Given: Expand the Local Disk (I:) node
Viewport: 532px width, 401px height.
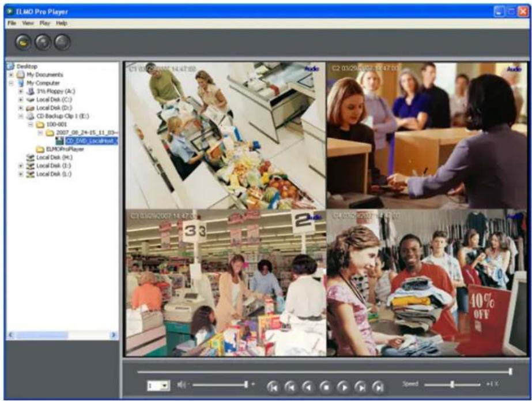Looking at the screenshot, I should point(21,166).
